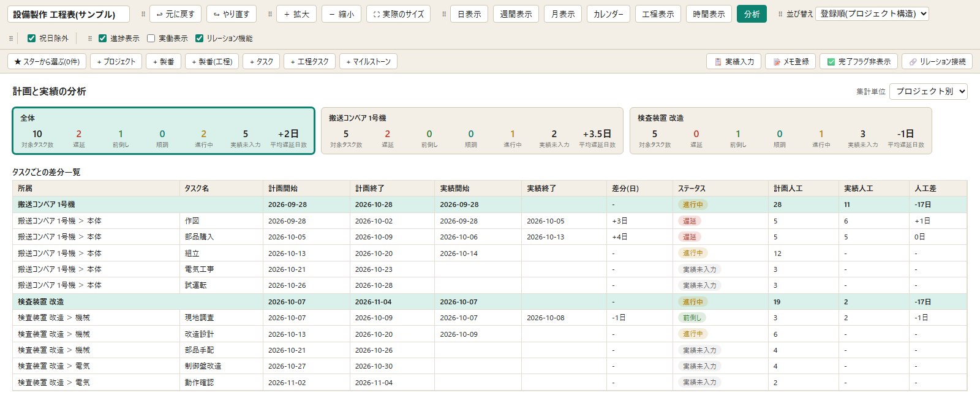
Task: Select the 全体 summary card
Action: point(164,130)
